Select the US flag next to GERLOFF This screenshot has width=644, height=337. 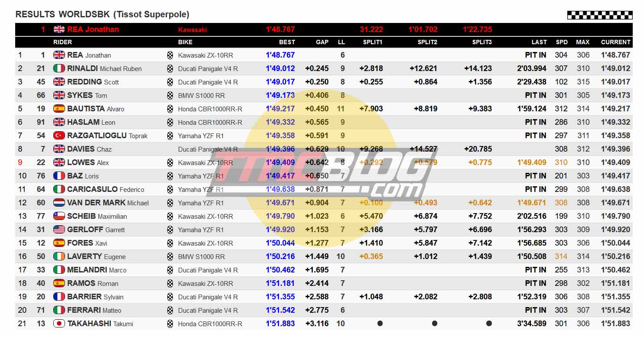tap(59, 230)
